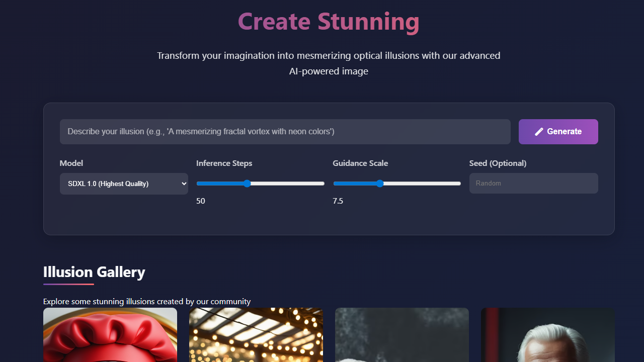Click the pencil icon on Generate
This screenshot has width=644, height=362.
point(539,132)
